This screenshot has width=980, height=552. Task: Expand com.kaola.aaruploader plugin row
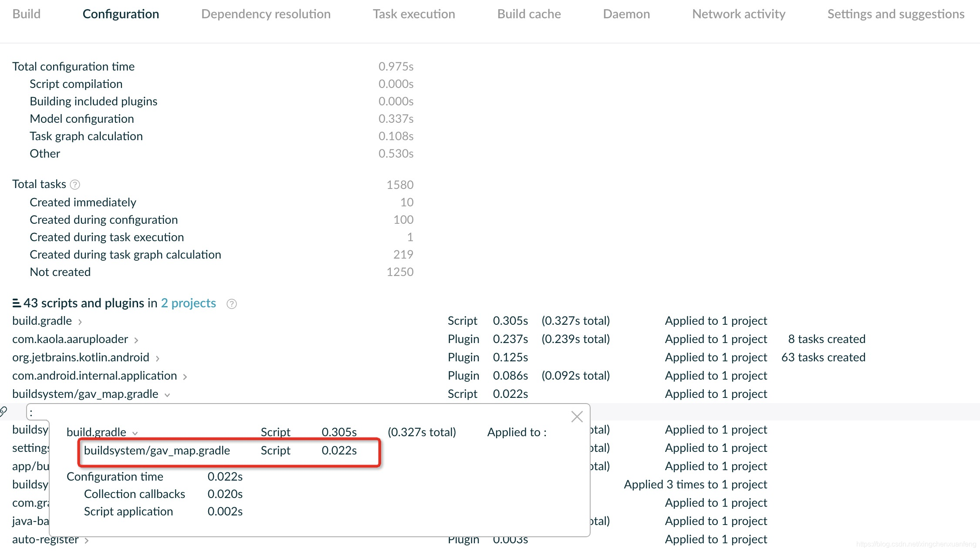point(136,340)
